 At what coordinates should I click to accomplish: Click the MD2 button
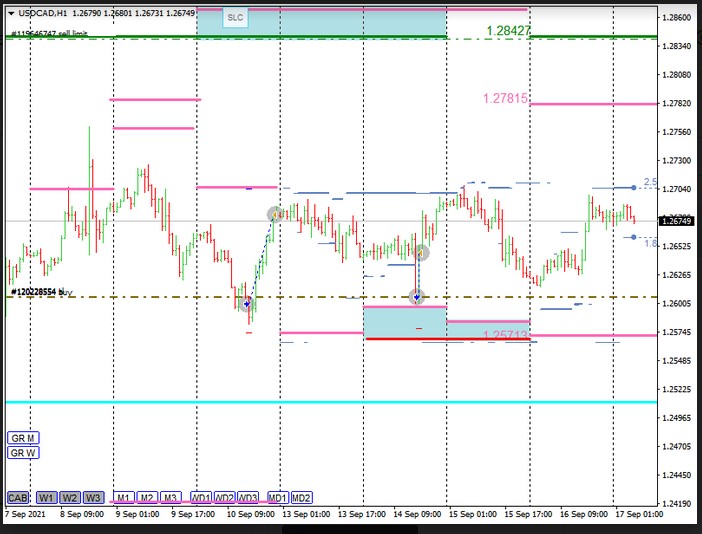tap(302, 497)
